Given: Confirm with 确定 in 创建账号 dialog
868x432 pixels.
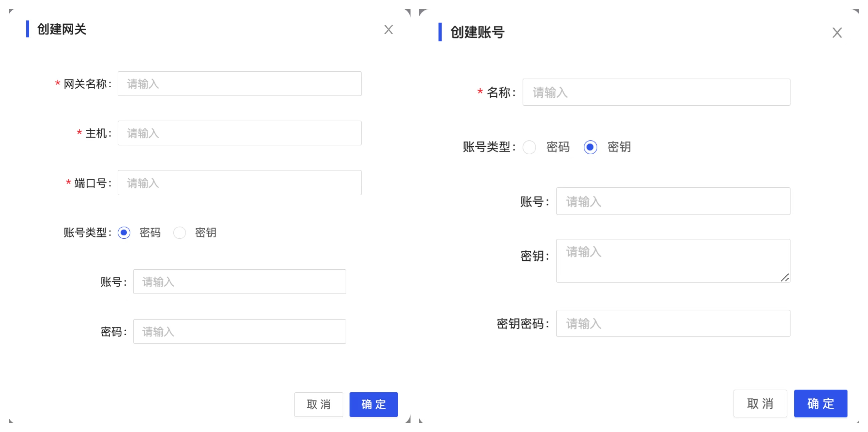Looking at the screenshot, I should click(820, 403).
